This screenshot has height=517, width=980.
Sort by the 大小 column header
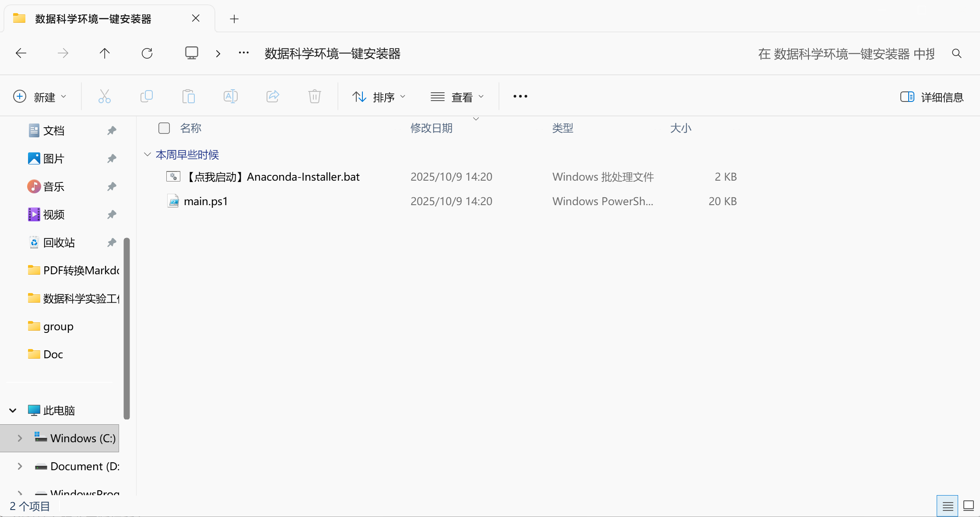point(681,128)
